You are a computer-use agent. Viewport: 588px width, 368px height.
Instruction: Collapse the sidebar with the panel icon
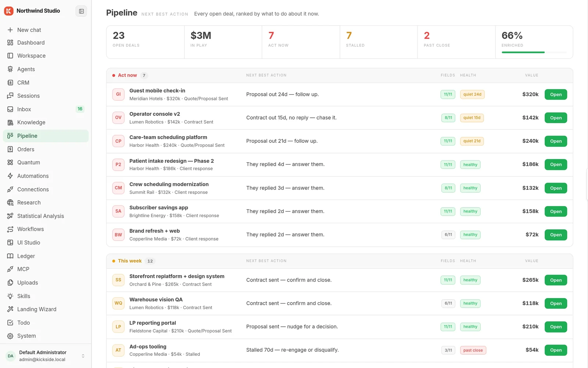(x=81, y=11)
